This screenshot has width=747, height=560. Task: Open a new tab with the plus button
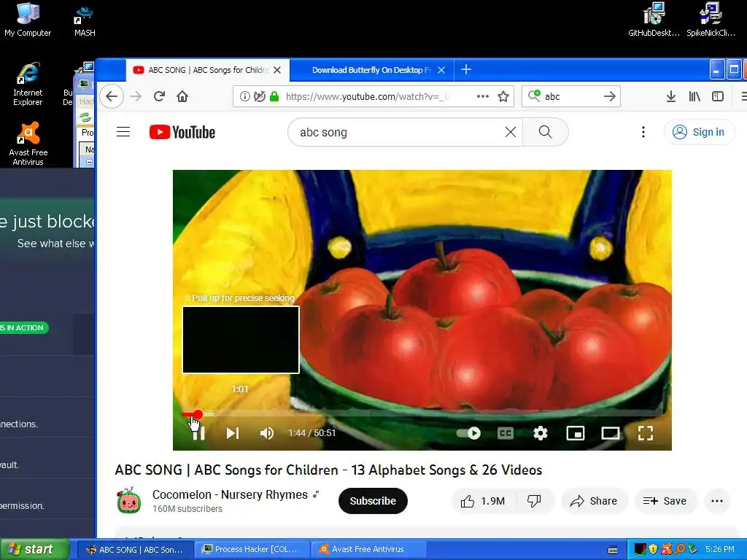[x=466, y=69]
